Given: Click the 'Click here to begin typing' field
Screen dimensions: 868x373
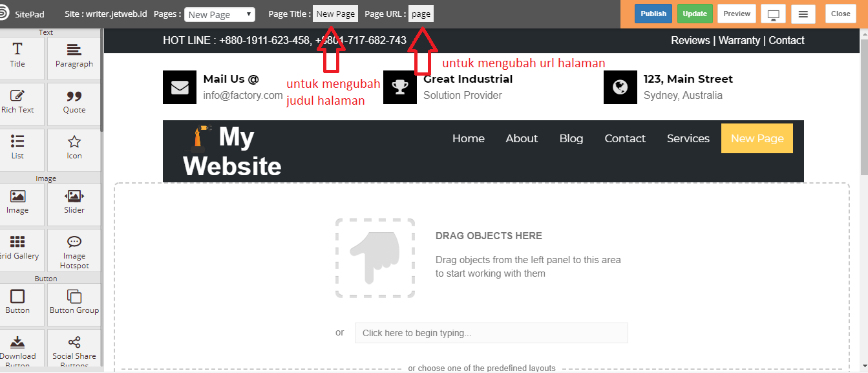Looking at the screenshot, I should coord(491,332).
